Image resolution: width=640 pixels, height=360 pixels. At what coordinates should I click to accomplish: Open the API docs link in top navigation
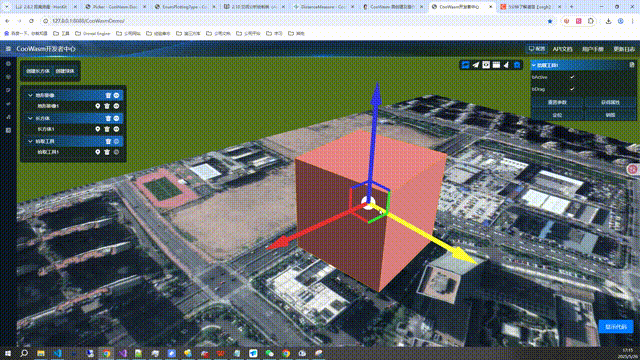click(x=562, y=49)
